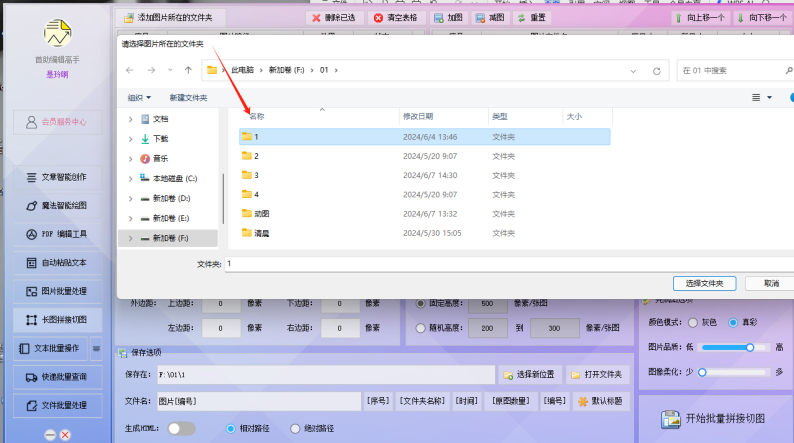
Task: Move item down with 向下移一个 arrow
Action: coord(740,18)
